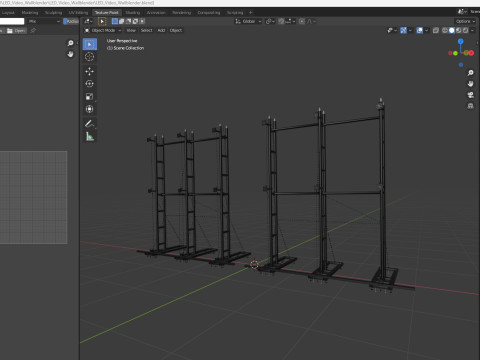Open the Object menu in viewport header
480x360 pixels.
click(176, 30)
